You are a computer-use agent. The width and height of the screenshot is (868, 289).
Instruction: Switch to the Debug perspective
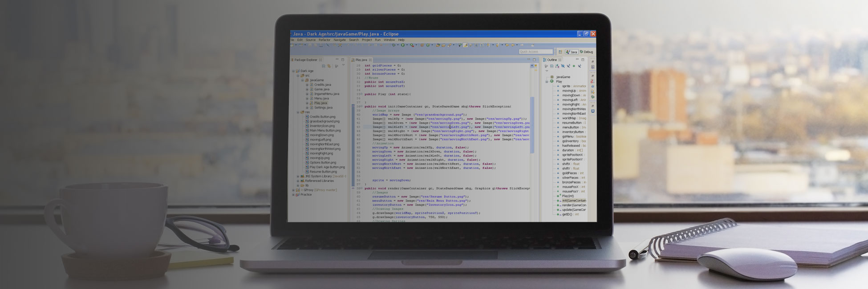pos(586,52)
